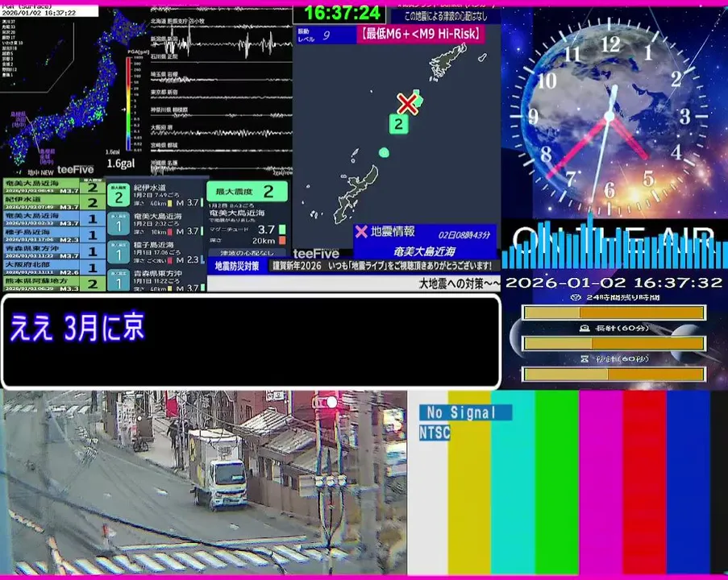Select 種子島近海 M2.3 list row
Viewport: 728px width, 580px height.
[x=54, y=235]
